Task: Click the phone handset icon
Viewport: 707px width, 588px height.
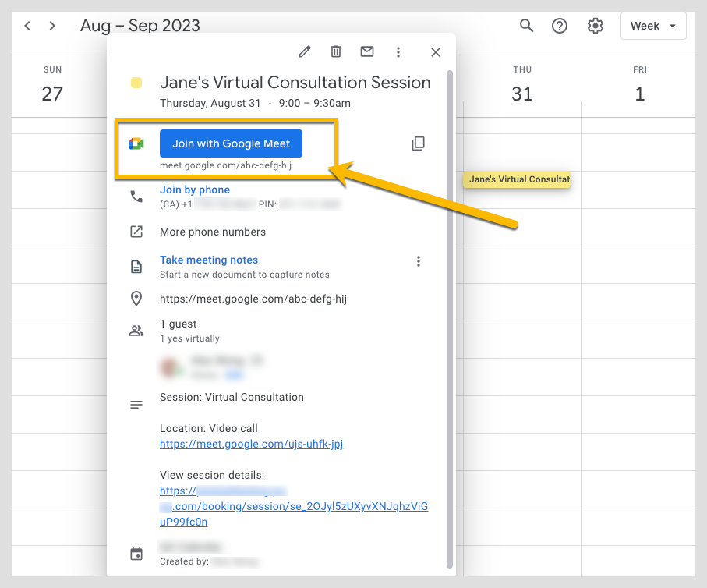Action: 136,197
